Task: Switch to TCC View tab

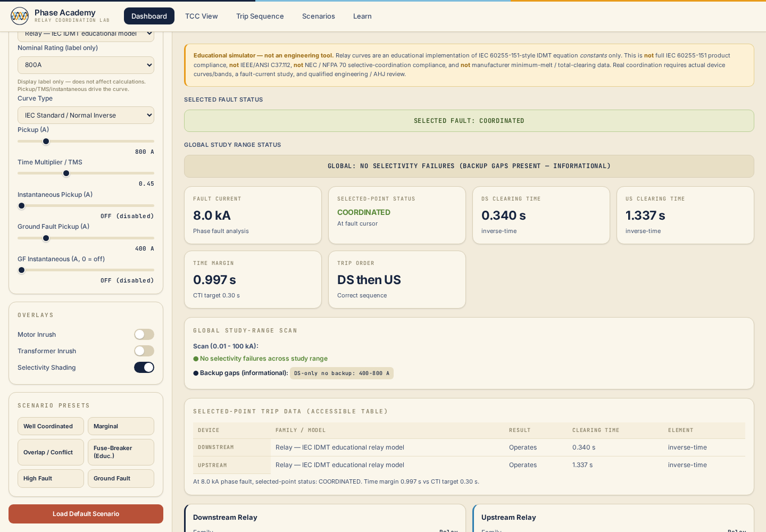Action: click(x=202, y=16)
